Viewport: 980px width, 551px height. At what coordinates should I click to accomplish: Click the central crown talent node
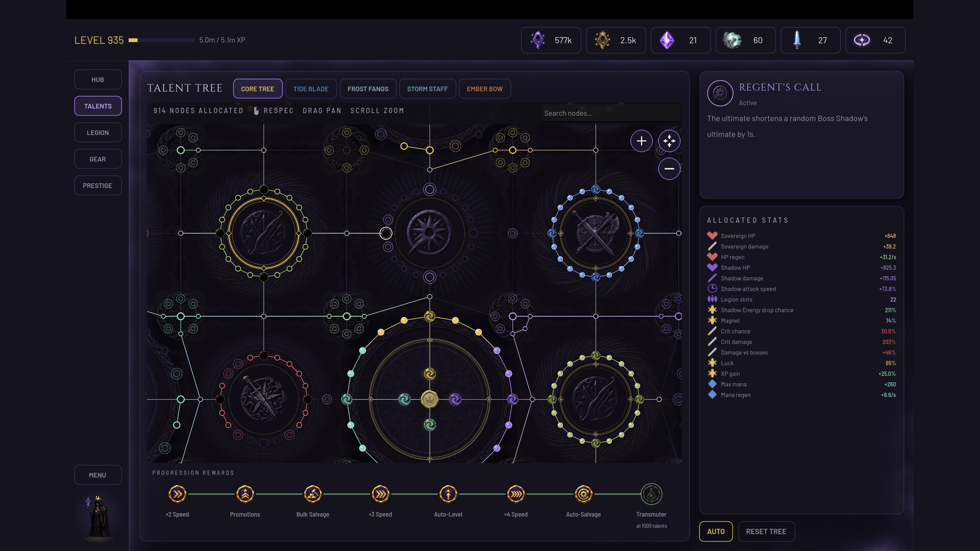(x=430, y=399)
